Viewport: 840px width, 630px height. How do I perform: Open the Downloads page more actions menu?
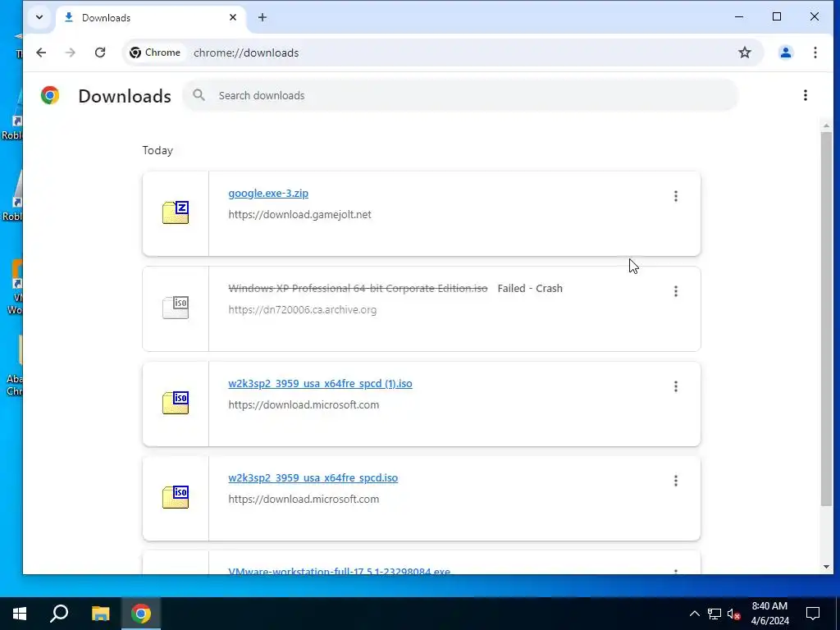pos(806,95)
